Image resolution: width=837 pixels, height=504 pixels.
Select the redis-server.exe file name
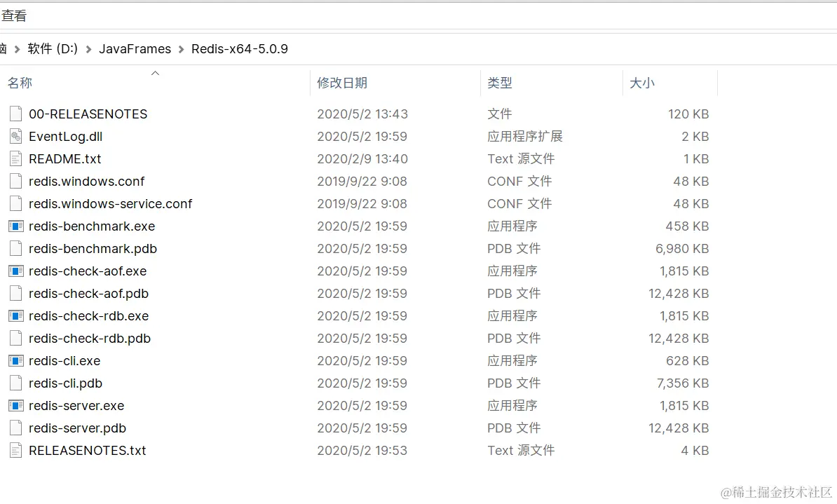[x=76, y=405]
